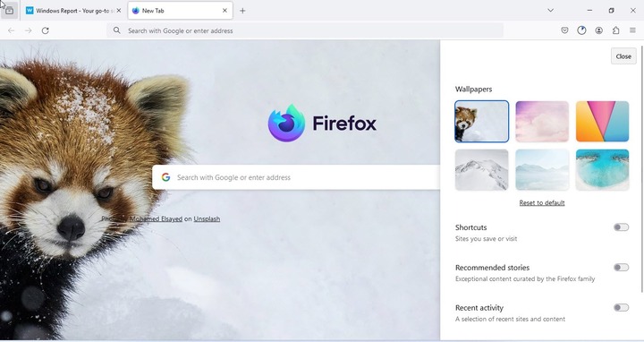Choose the misty blue mountains wallpaper thumbnail
This screenshot has width=644, height=342.
542,170
